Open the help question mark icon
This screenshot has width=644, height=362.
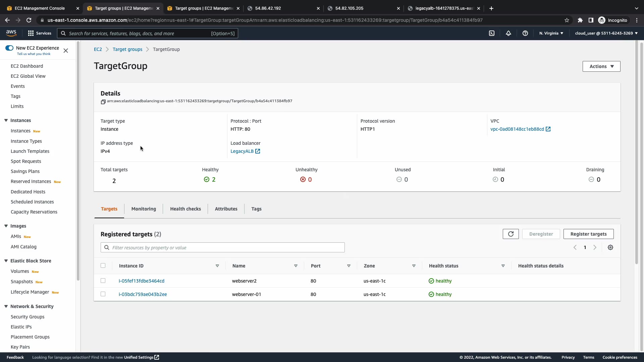(x=525, y=33)
